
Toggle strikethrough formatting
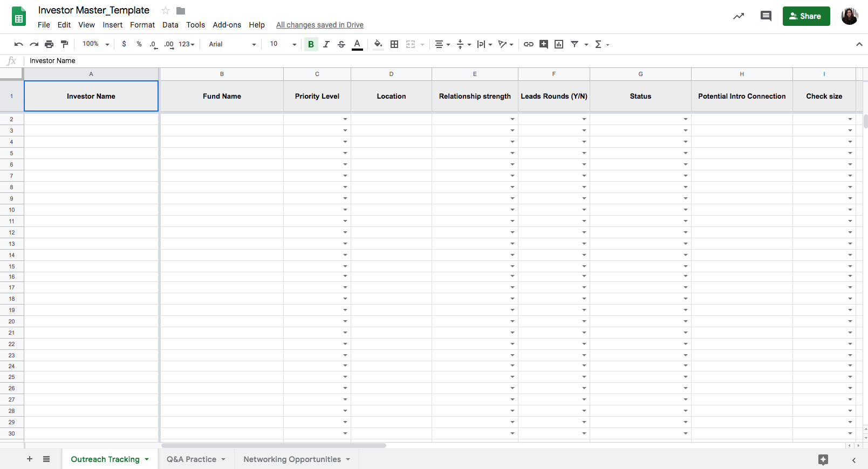click(341, 44)
